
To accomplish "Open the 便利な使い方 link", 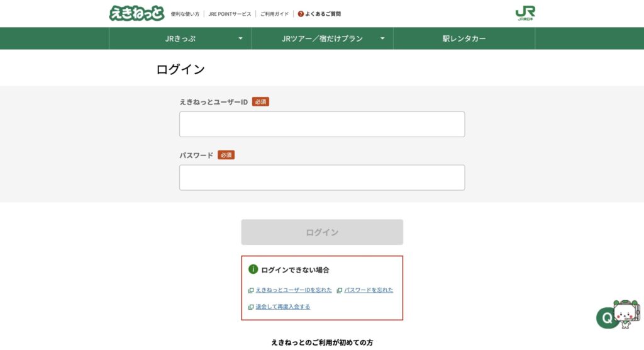I will (185, 14).
